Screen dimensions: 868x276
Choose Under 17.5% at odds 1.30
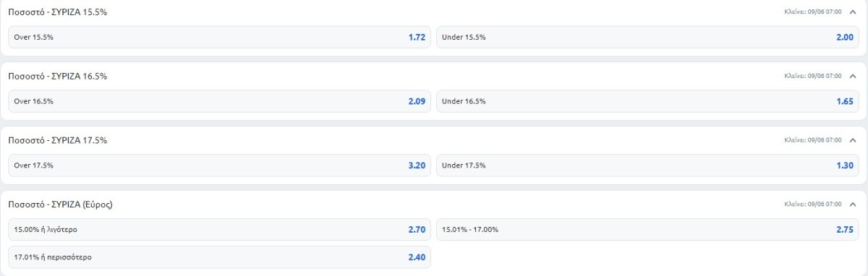[x=648, y=165]
